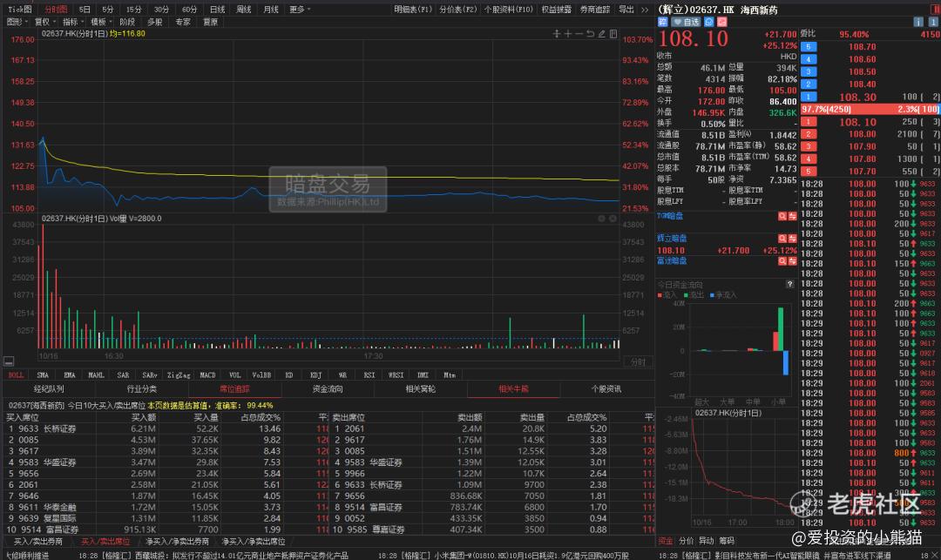
Task: Click the 个股资料(F10) button
Action: point(509,10)
